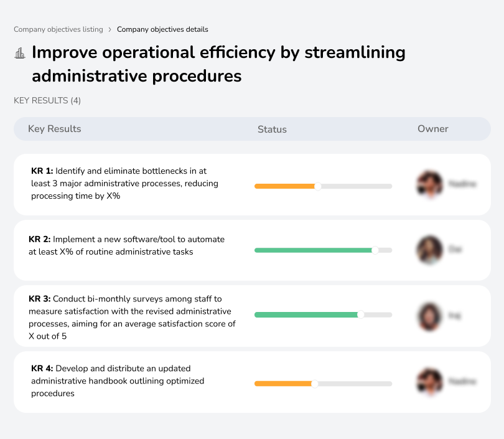Click the owner avatar in KR 2 row
Image resolution: width=504 pixels, height=439 pixels.
click(430, 250)
